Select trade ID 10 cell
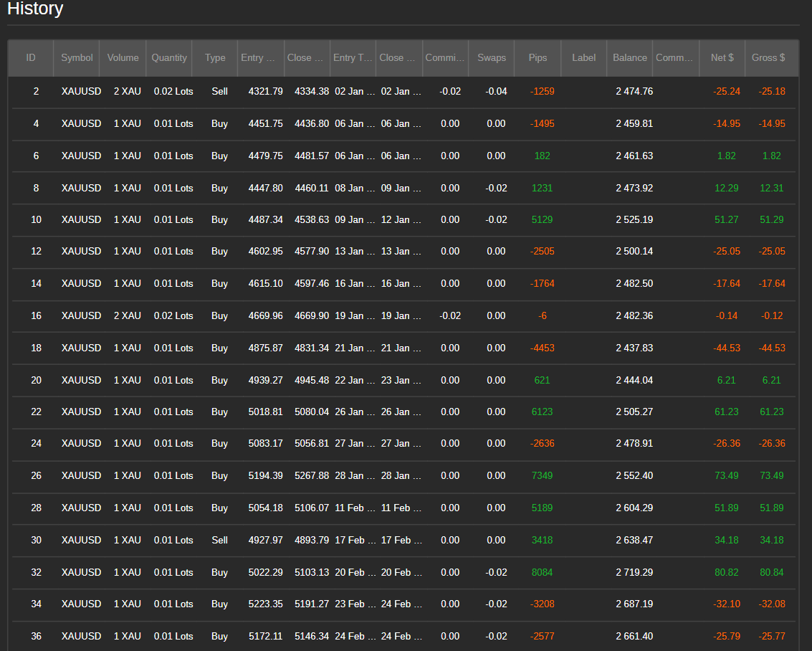The width and height of the screenshot is (812, 651). pos(36,219)
